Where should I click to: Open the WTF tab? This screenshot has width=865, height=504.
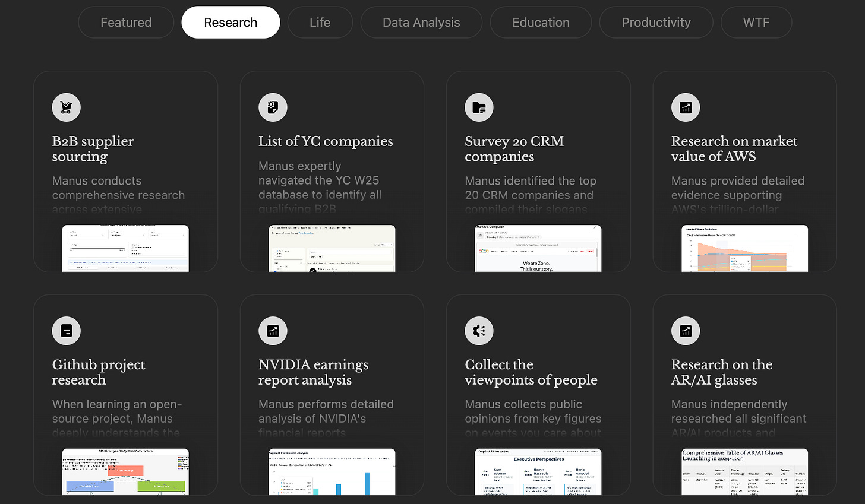point(756,23)
